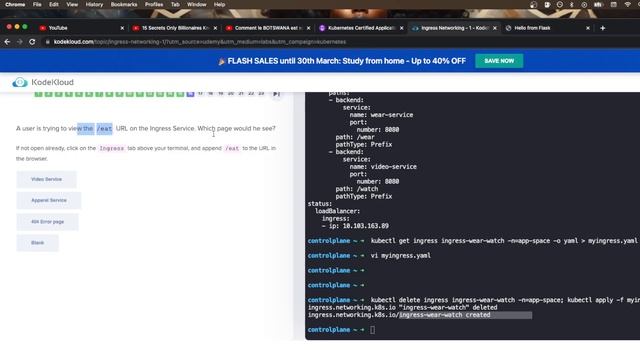This screenshot has width=640, height=360.
Task: Jump to question 23 in the quiz navigation
Action: [x=261, y=93]
